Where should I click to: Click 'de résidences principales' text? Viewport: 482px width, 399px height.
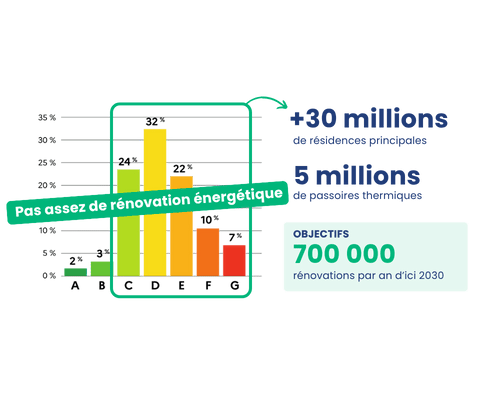pyautogui.click(x=360, y=141)
